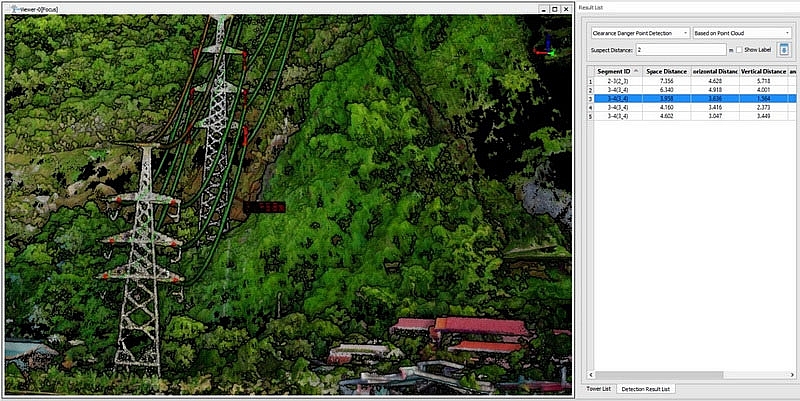Click Horizontal Distance cell 3.047
This screenshot has width=800, height=401.
(715, 116)
